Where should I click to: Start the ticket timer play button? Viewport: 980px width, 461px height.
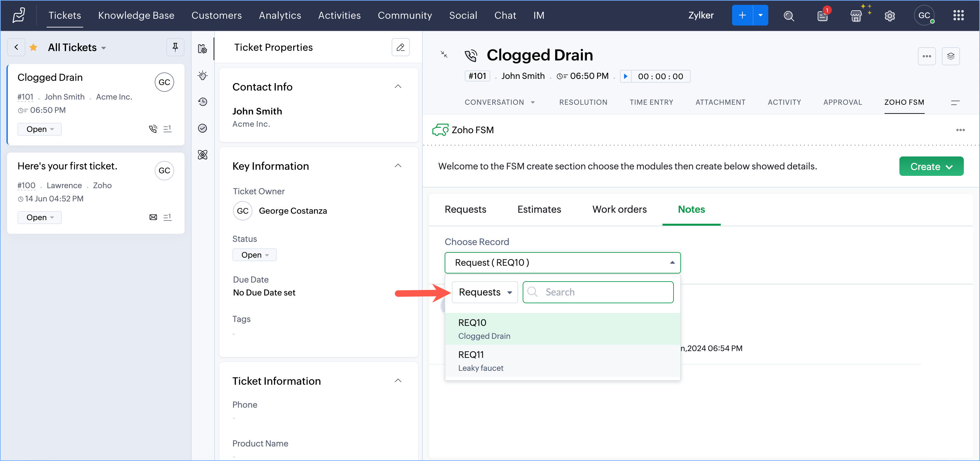coord(625,76)
